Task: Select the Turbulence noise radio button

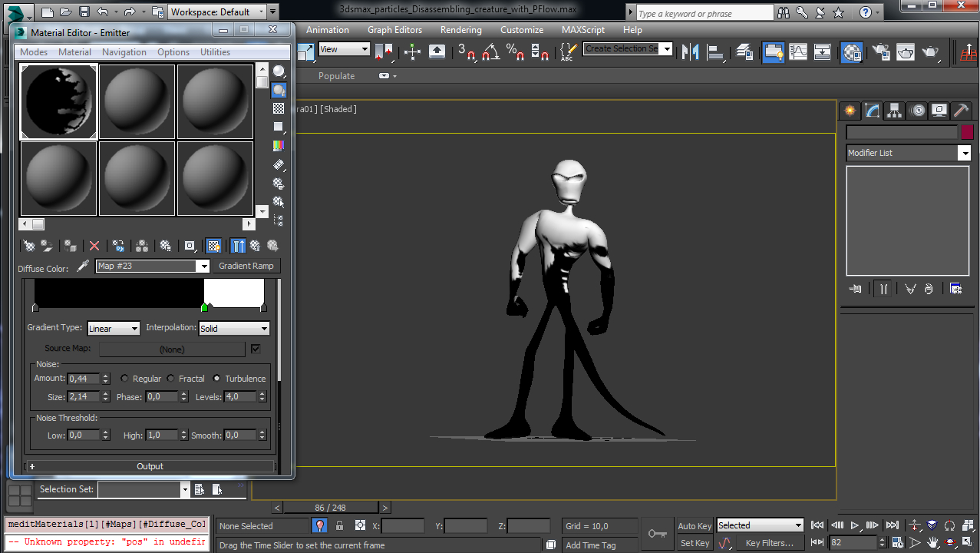Action: (x=216, y=379)
